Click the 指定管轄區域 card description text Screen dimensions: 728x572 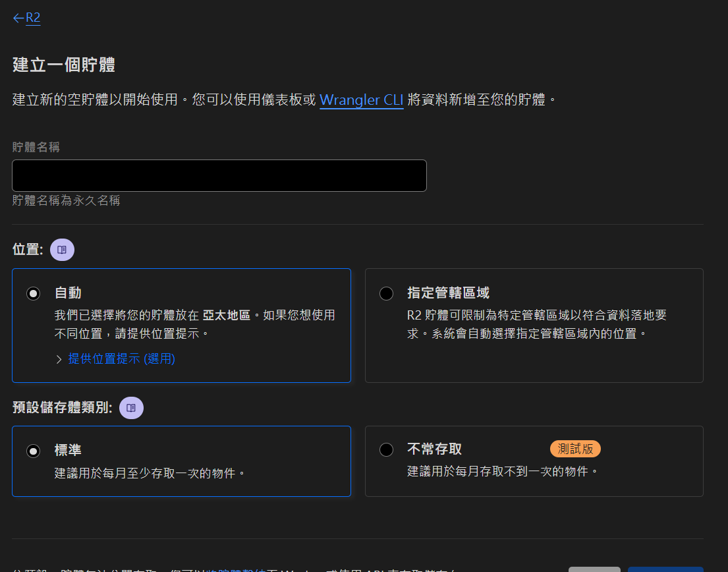pyautogui.click(x=536, y=324)
